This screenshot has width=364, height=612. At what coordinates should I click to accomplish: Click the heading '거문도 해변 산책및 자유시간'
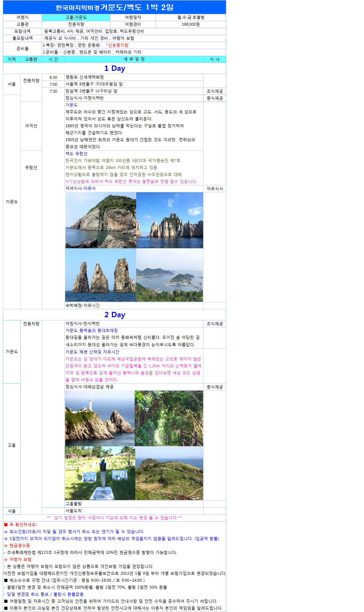click(93, 352)
